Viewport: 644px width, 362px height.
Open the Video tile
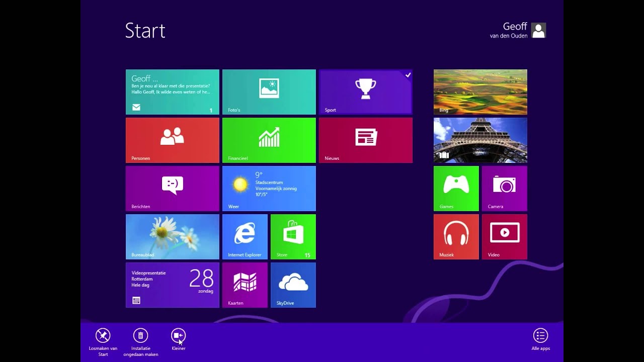(504, 237)
